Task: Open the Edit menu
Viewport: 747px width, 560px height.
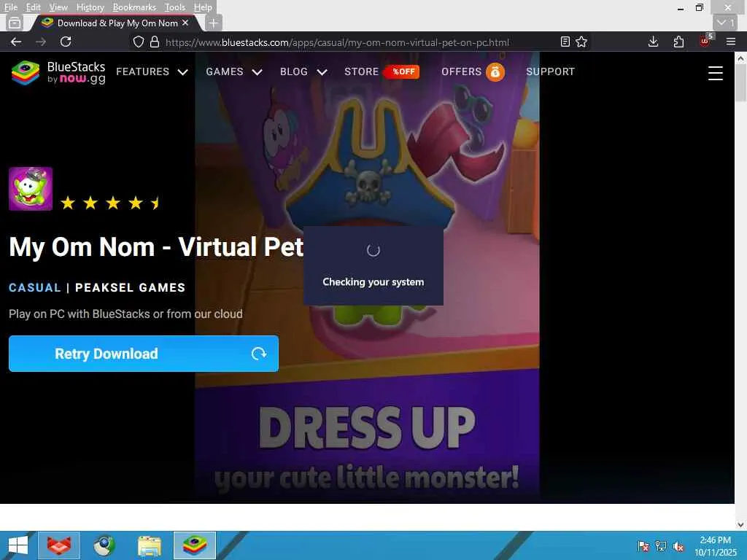Action: click(33, 7)
